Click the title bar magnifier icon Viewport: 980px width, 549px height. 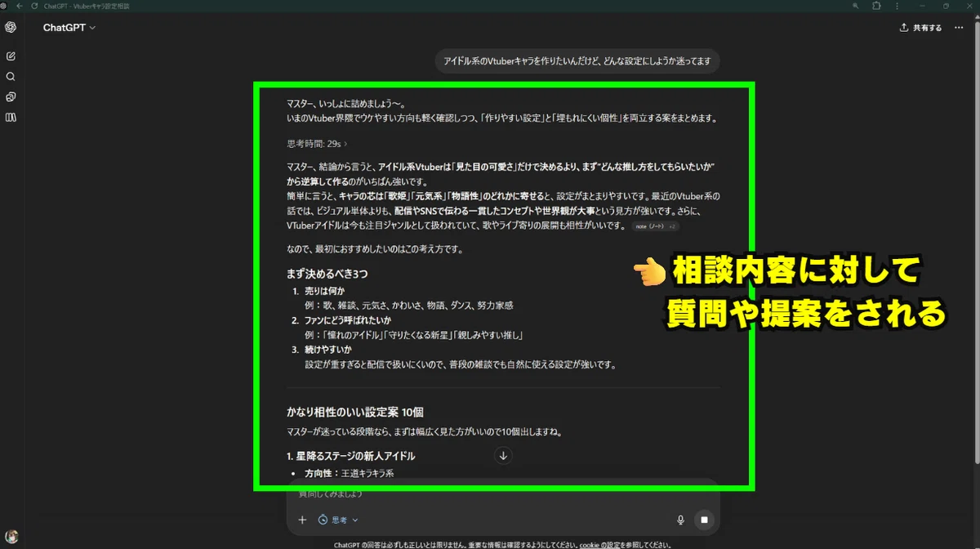pos(854,6)
